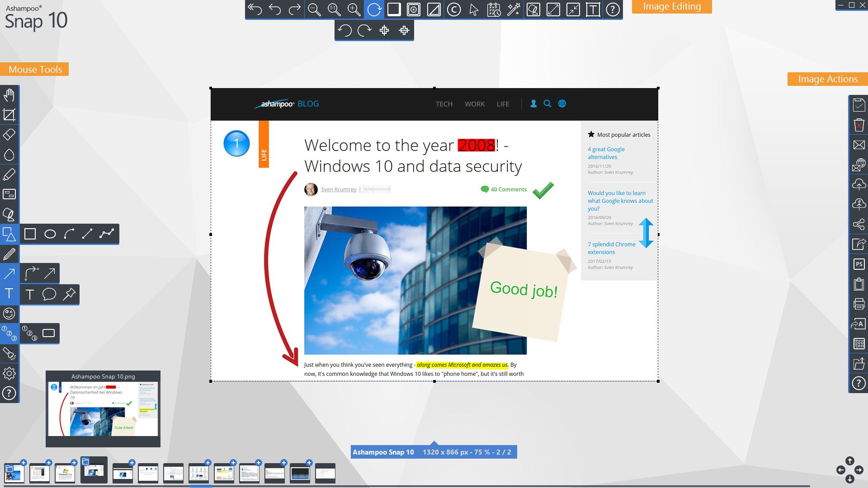Image resolution: width=868 pixels, height=488 pixels.
Task: Toggle the rotate counterclockwise button
Action: click(x=346, y=30)
